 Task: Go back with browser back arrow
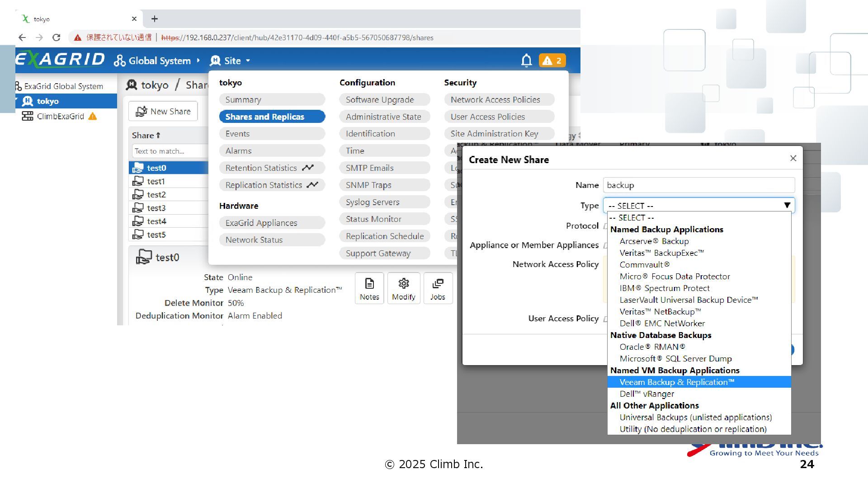[x=22, y=38]
